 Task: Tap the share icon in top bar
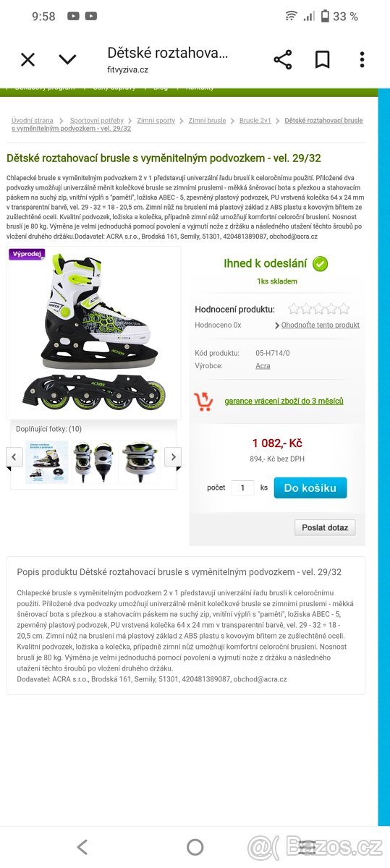(x=283, y=60)
